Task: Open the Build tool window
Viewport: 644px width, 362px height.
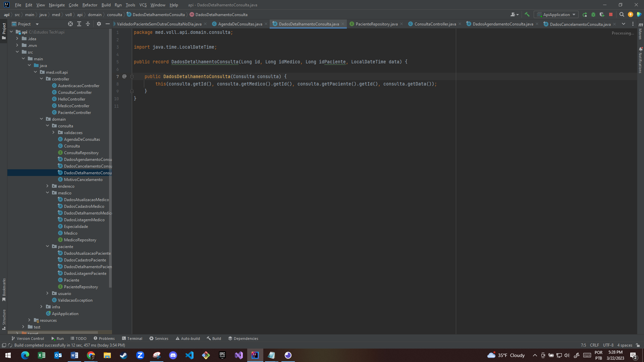Action: click(214, 338)
